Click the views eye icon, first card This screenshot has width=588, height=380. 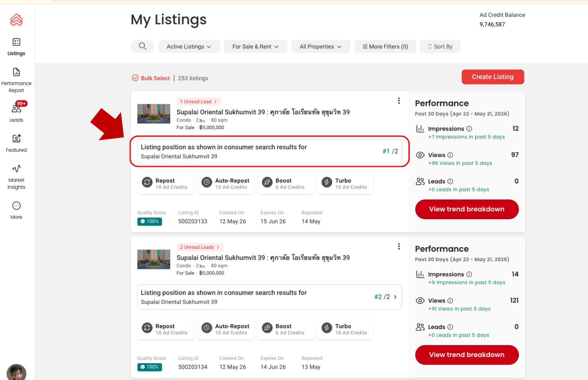pyautogui.click(x=420, y=155)
